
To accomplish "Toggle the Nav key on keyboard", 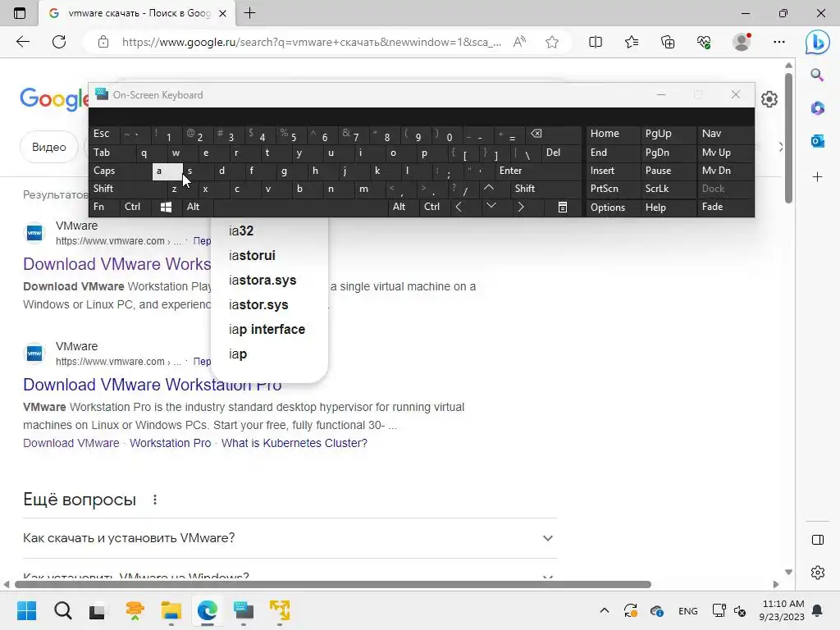I will pyautogui.click(x=725, y=134).
